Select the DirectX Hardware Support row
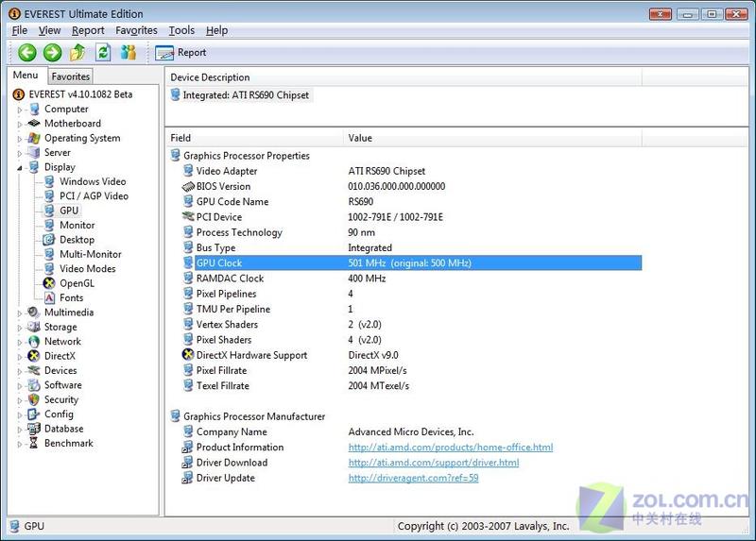This screenshot has width=756, height=541. [412, 355]
